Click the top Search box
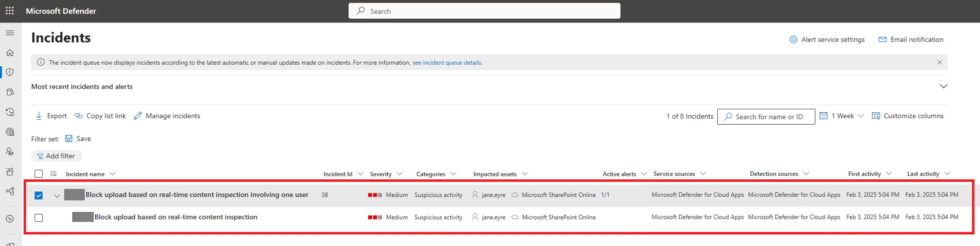This screenshot has width=980, height=246. pos(484,11)
